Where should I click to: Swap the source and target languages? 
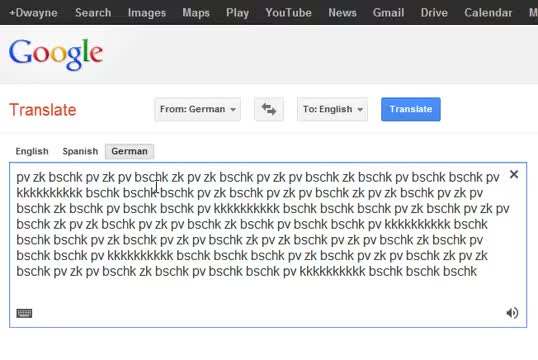269,109
